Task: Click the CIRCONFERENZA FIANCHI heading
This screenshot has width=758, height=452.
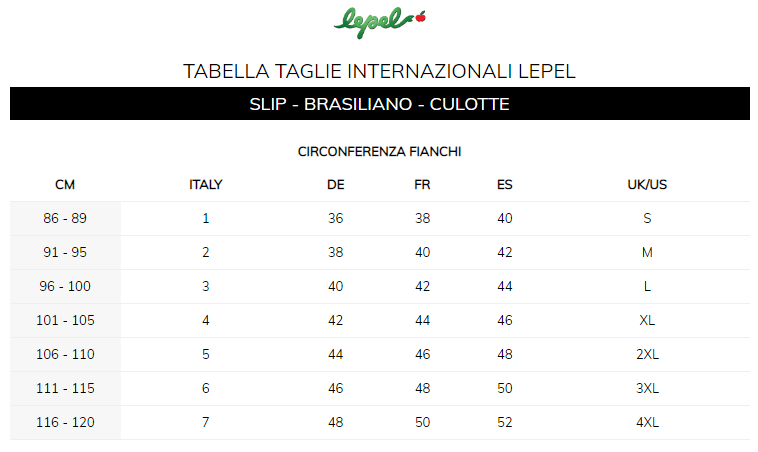Action: [379, 152]
